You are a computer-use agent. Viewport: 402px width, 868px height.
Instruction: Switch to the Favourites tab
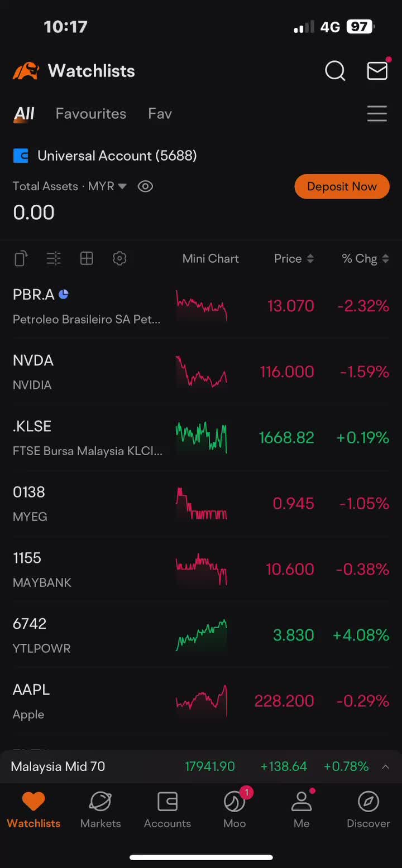(x=91, y=114)
